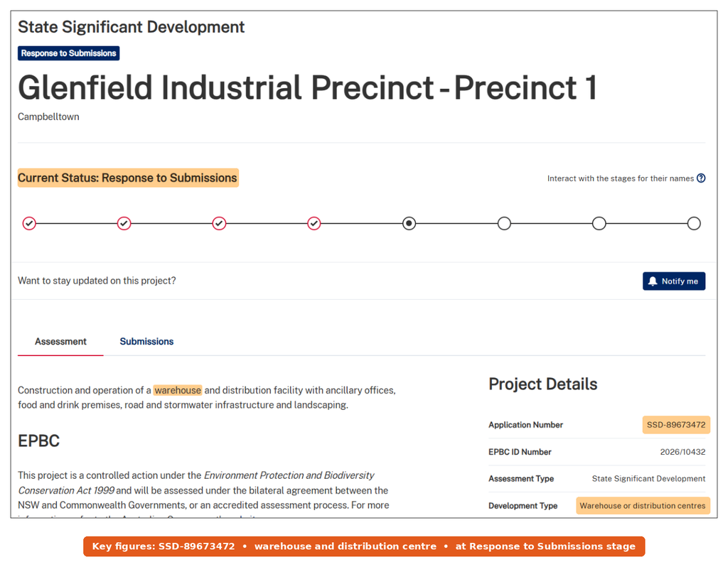
Task: Select the fourth completed stage marker
Action: coord(314,224)
